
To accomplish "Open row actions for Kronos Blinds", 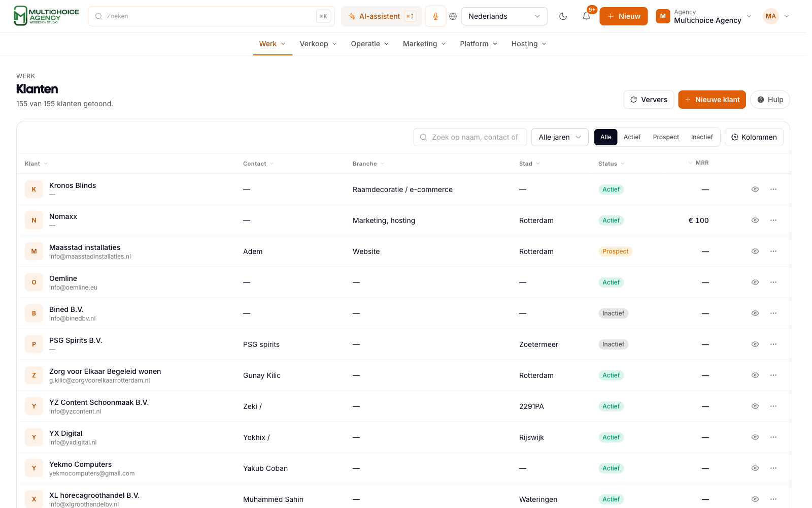I will (773, 189).
